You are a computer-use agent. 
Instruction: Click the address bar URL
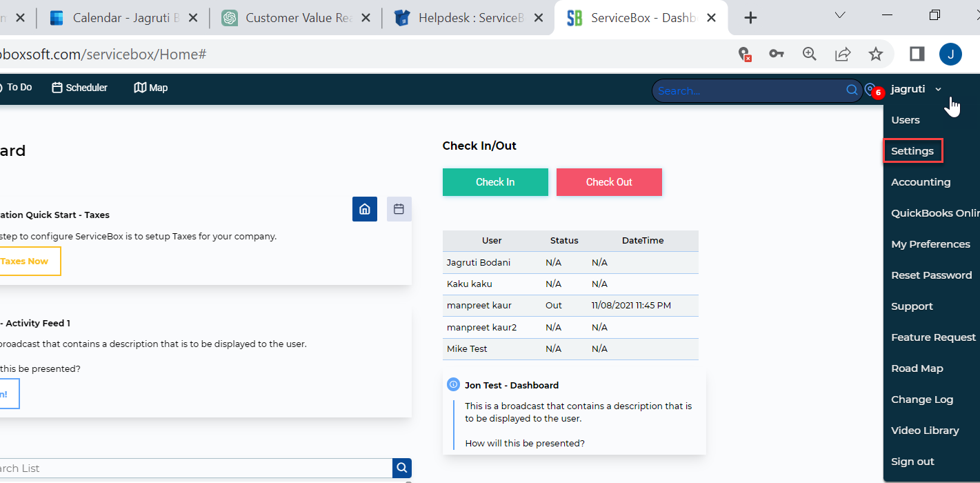pyautogui.click(x=103, y=54)
